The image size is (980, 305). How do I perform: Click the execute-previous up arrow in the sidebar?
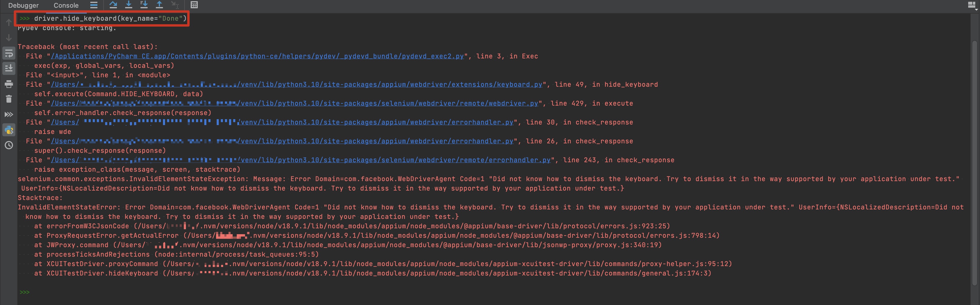tap(9, 22)
